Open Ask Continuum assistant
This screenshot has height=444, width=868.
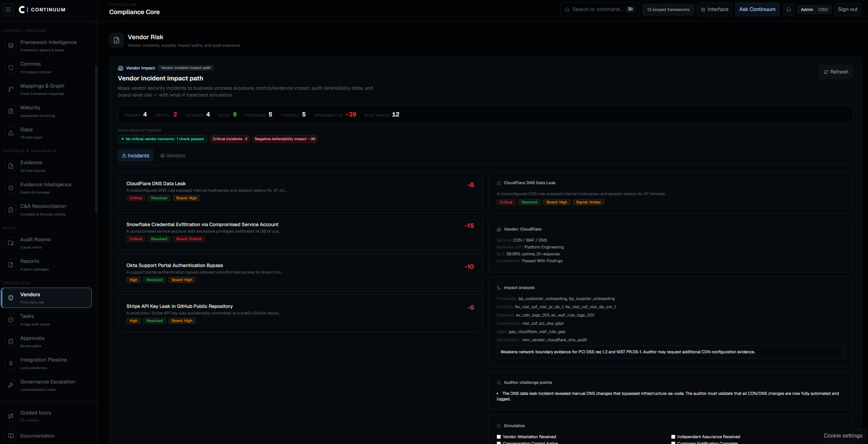pos(757,9)
